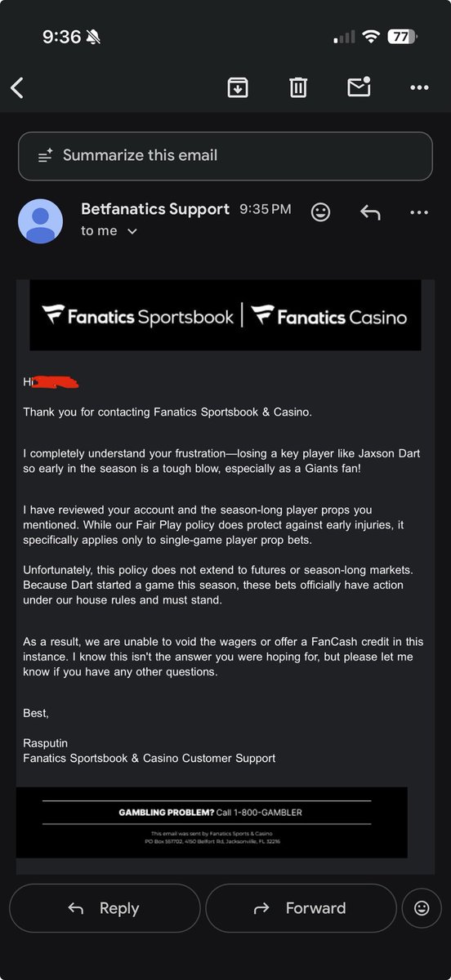Tap Summarize this email
The height and width of the screenshot is (980, 451).
pyautogui.click(x=225, y=155)
